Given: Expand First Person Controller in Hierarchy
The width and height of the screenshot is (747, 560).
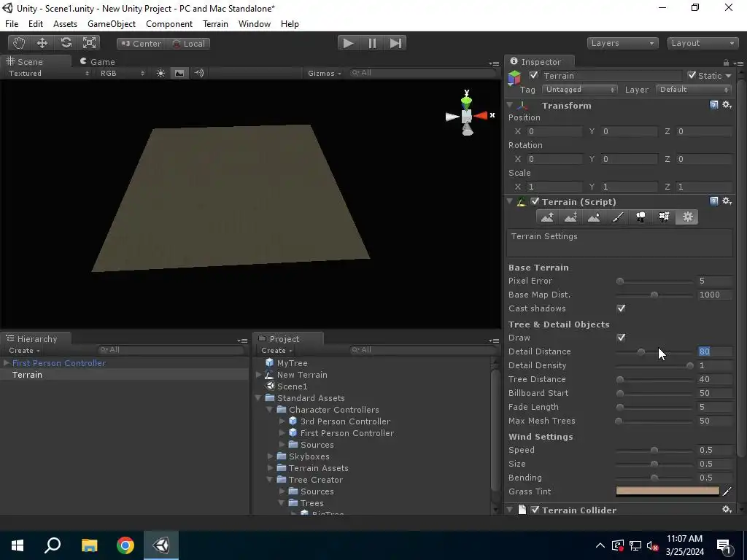Looking at the screenshot, I should [x=6, y=363].
